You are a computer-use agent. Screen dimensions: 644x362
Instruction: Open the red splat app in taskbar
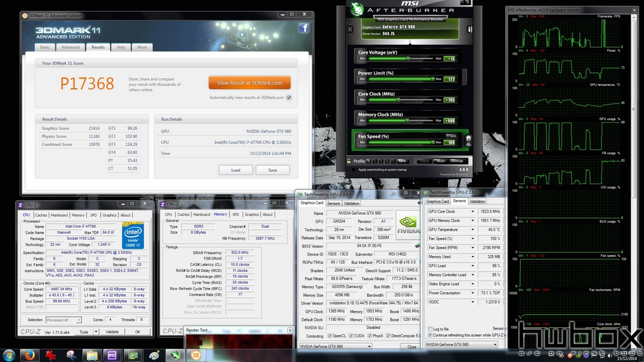coord(50,355)
